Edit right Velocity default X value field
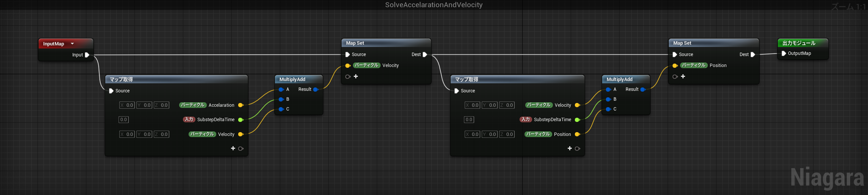The width and height of the screenshot is (868, 195). tap(472, 105)
